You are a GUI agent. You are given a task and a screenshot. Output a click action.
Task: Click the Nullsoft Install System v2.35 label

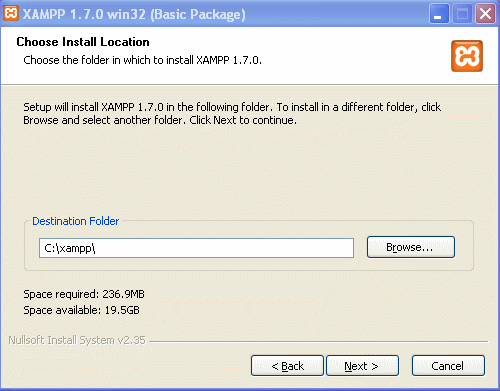point(77,340)
